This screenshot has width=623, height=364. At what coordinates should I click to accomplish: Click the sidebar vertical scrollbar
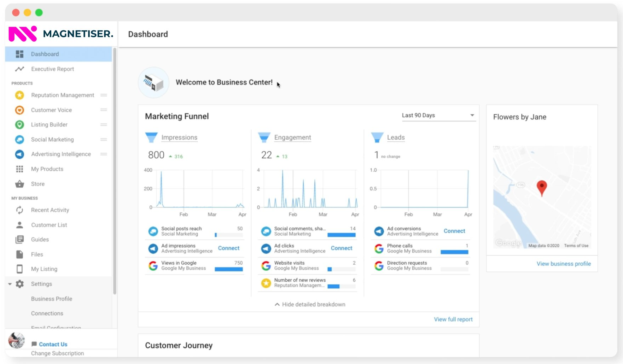115,171
